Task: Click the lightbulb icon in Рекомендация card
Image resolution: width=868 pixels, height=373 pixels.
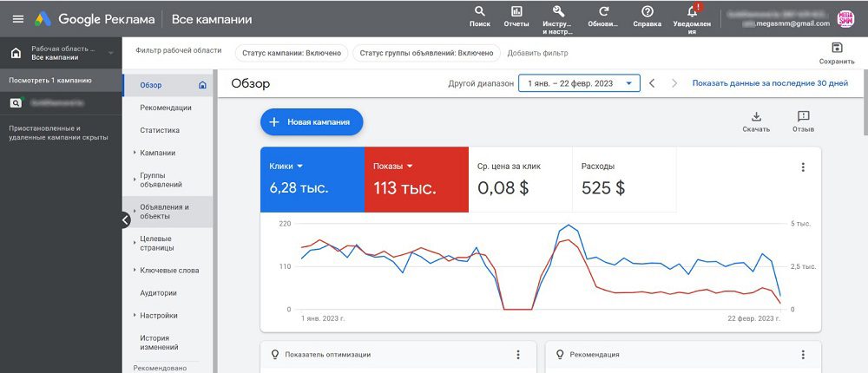Action: pos(559,354)
